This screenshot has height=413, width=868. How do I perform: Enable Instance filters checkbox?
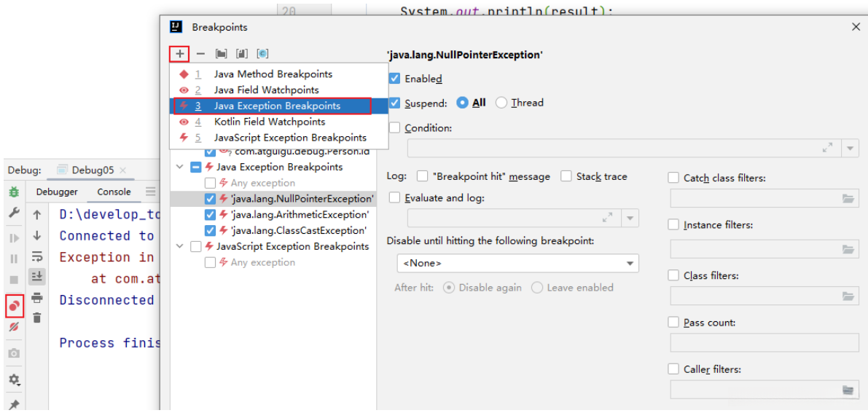point(673,225)
